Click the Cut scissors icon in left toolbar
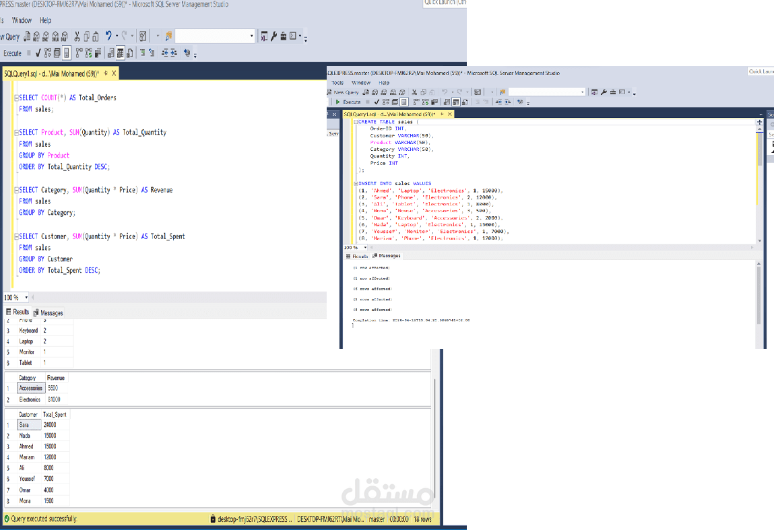Image resolution: width=776 pixels, height=532 pixels. coord(77,36)
